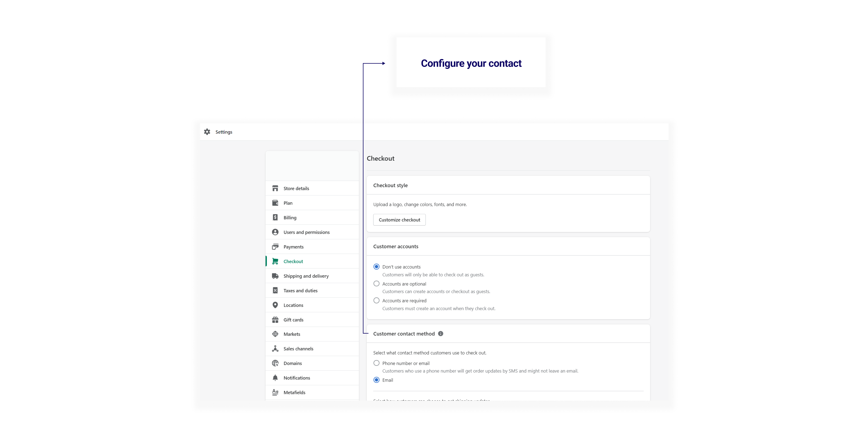Select the Don't use accounts option

click(x=376, y=267)
